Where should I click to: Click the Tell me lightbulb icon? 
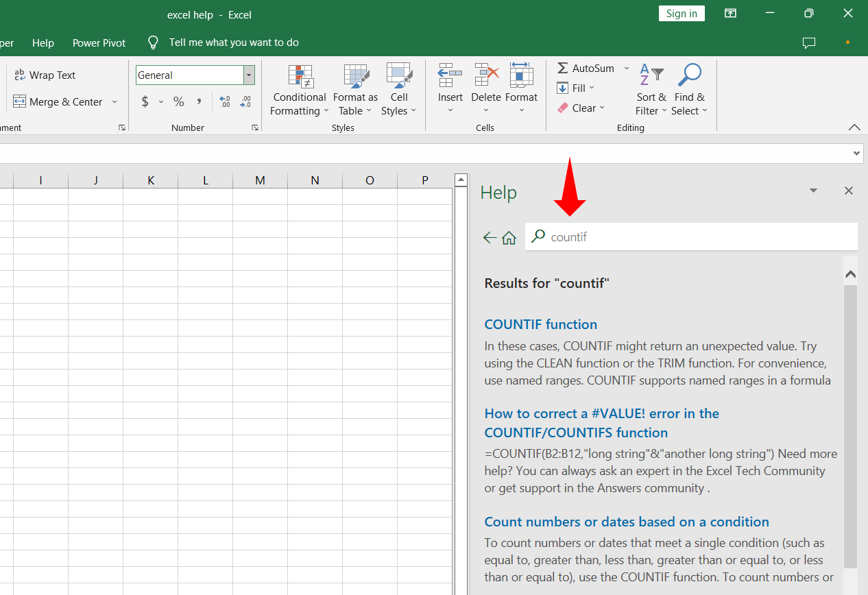pos(154,42)
